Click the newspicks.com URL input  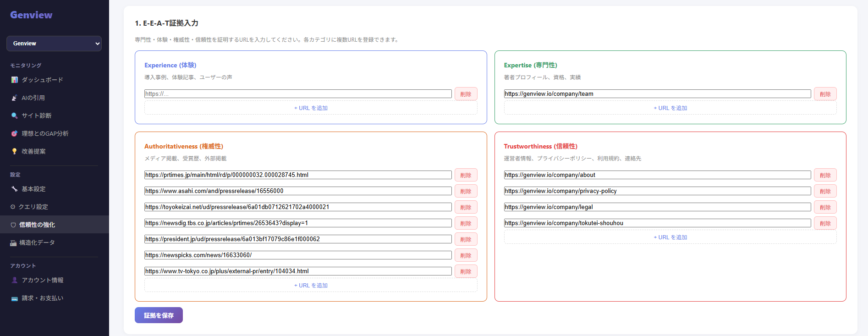pos(298,255)
